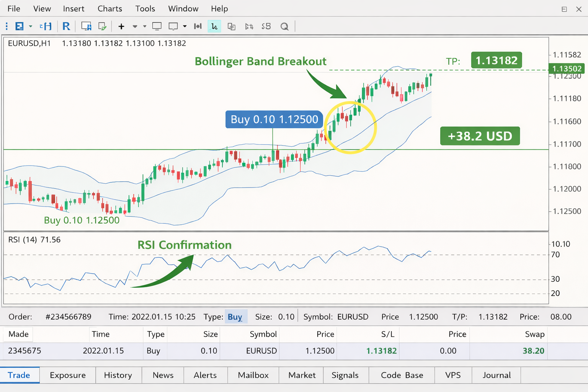This screenshot has height=392, width=588.
Task: Open the File menu
Action: pos(14,8)
